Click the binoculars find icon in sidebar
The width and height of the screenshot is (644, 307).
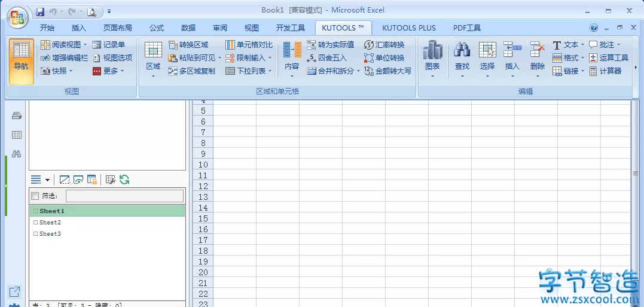(x=16, y=154)
